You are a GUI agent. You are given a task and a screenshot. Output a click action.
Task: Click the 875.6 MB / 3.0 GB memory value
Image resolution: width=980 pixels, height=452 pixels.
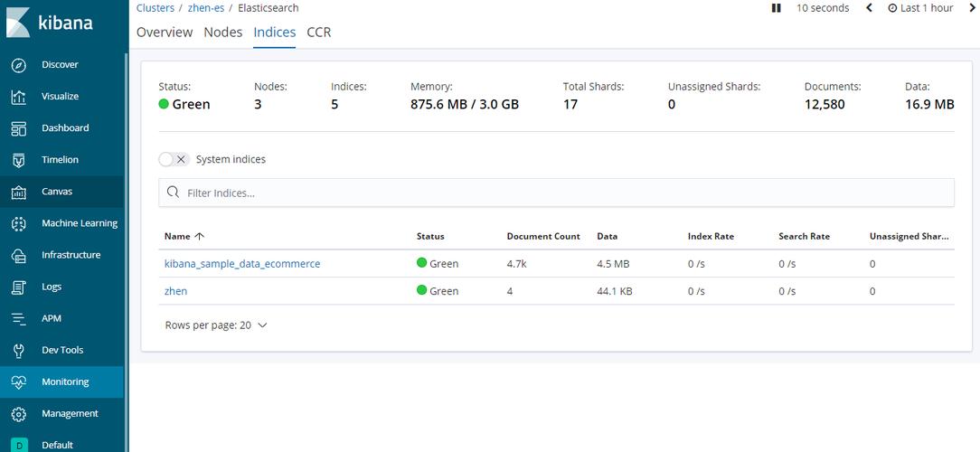point(465,104)
